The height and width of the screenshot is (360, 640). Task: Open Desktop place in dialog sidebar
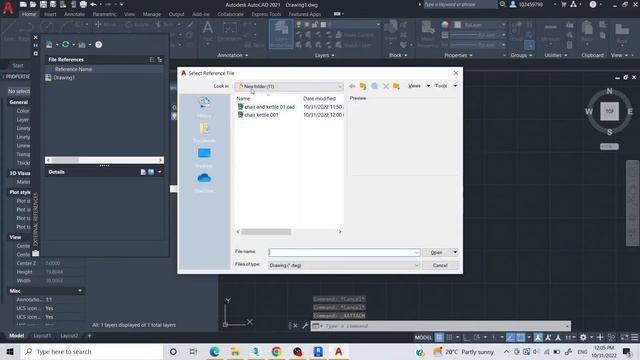coord(204,157)
